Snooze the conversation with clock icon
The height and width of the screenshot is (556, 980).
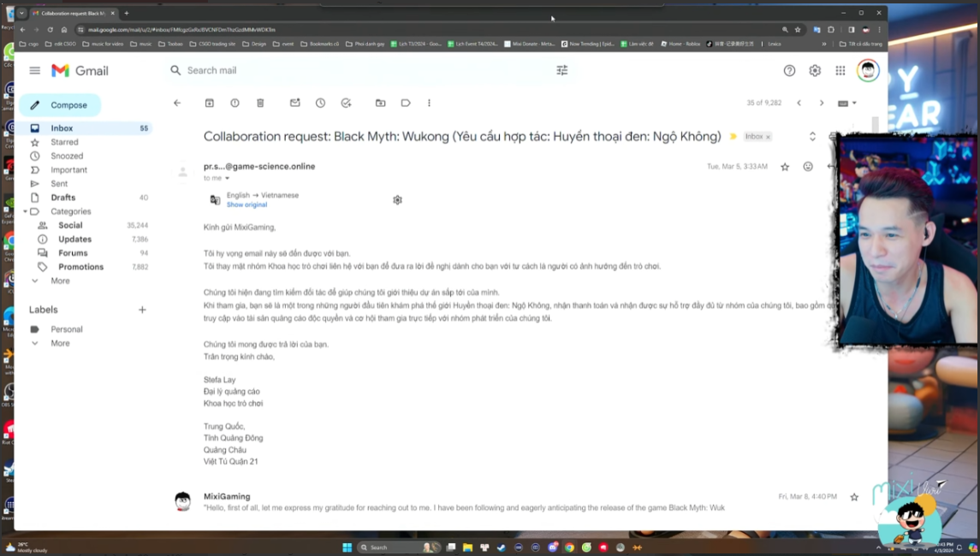(x=321, y=104)
